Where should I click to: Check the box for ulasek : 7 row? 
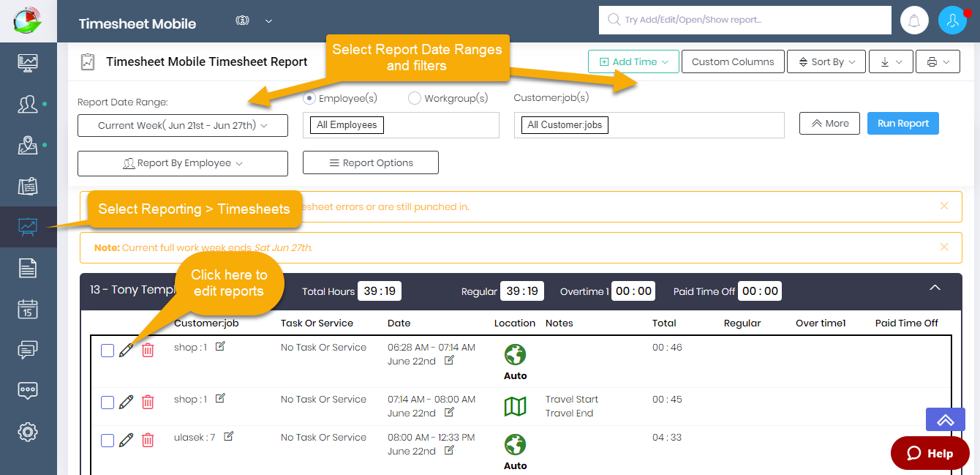coord(108,440)
